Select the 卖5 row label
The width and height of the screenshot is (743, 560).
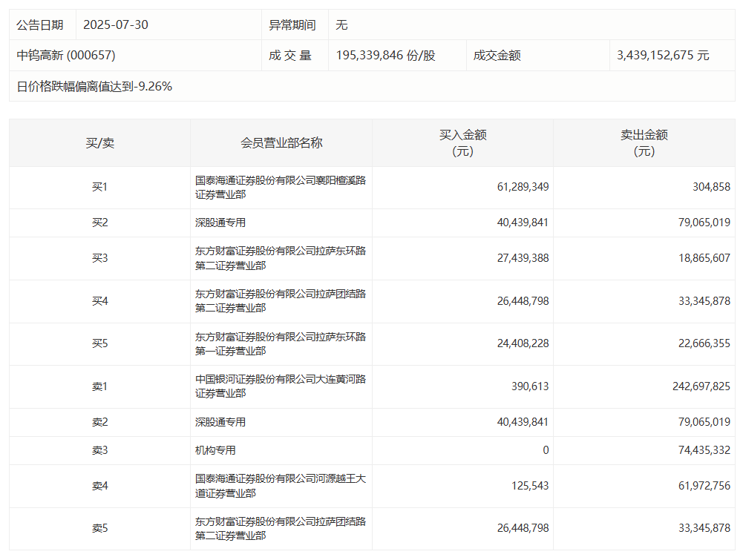pyautogui.click(x=100, y=529)
